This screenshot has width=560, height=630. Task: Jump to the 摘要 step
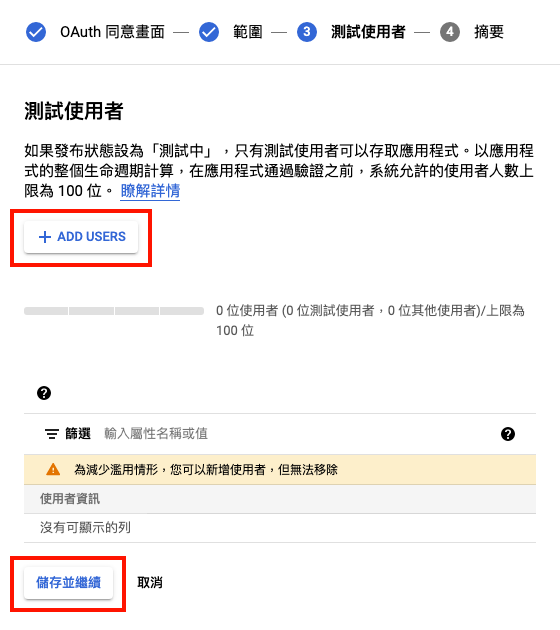pyautogui.click(x=489, y=32)
